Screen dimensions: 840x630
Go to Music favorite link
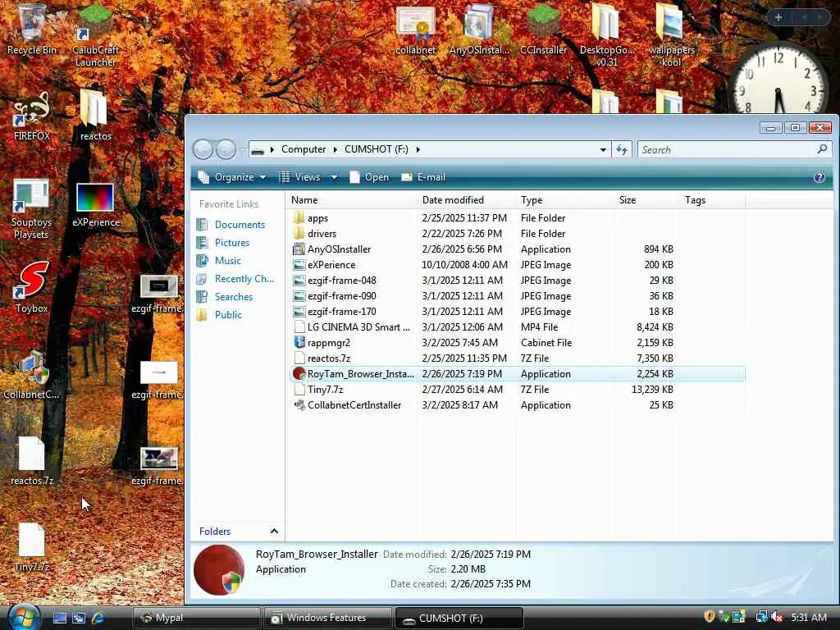pos(228,261)
